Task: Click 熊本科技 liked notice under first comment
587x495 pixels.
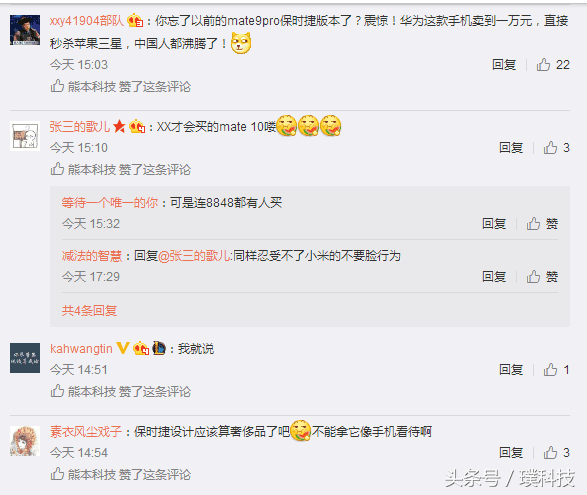Action: tap(121, 86)
